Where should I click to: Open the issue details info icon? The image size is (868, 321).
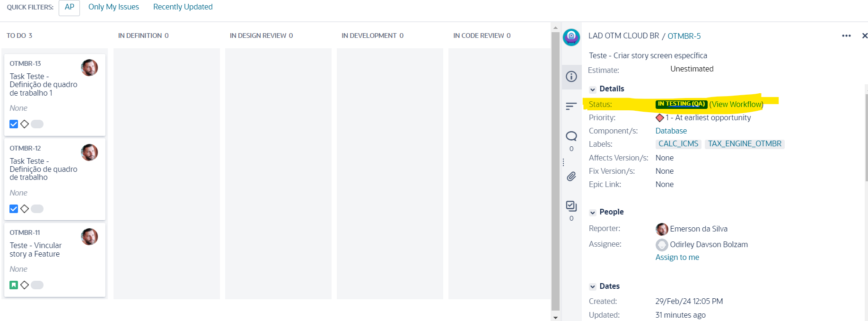pyautogui.click(x=571, y=76)
